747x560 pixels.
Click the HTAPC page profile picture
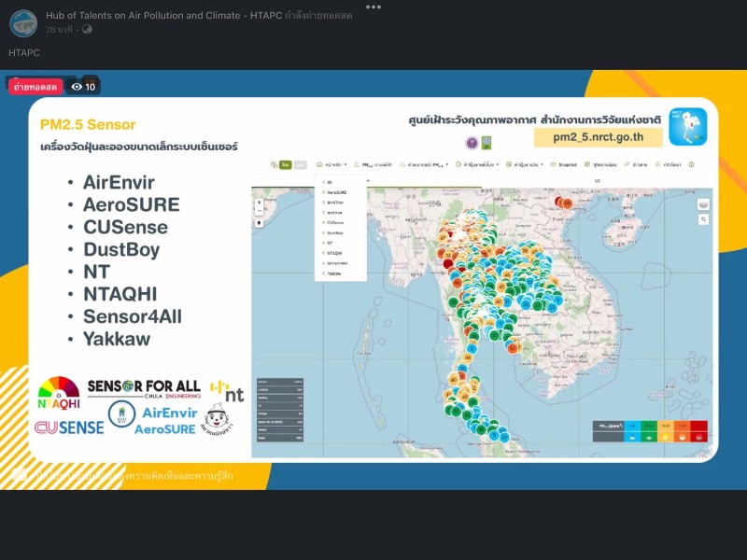(x=23, y=22)
